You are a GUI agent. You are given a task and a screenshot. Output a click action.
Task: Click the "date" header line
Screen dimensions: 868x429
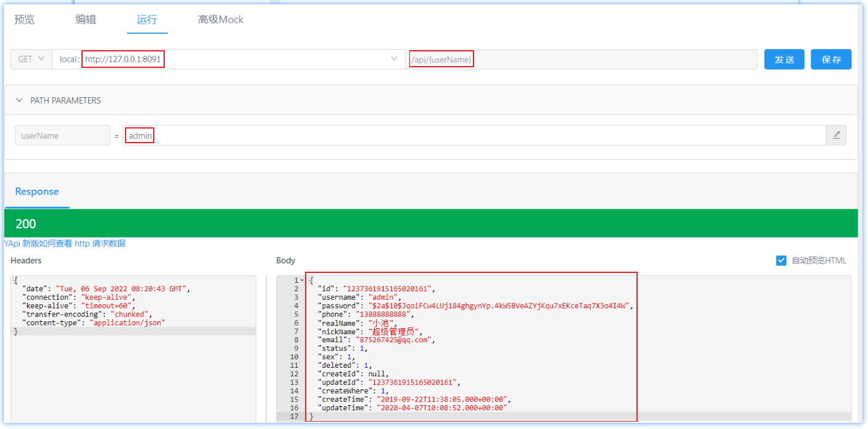click(107, 288)
